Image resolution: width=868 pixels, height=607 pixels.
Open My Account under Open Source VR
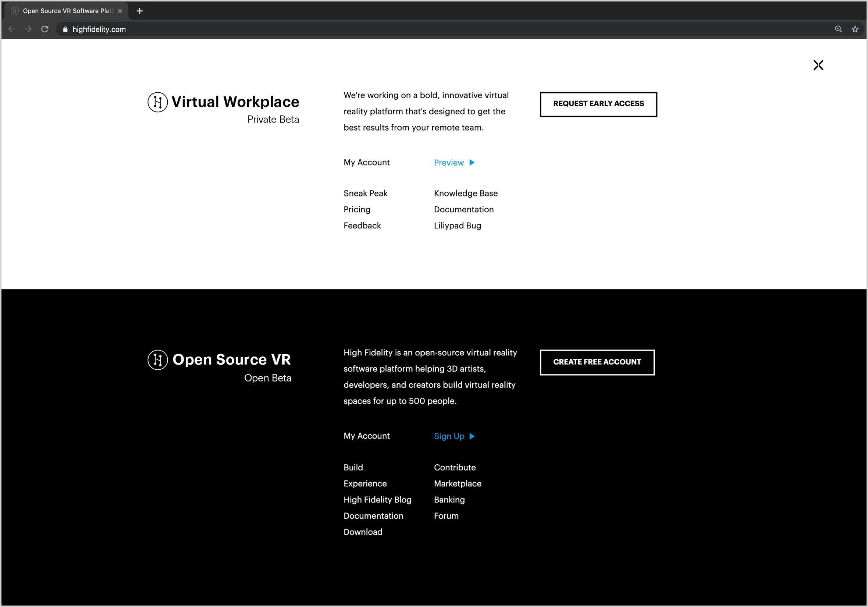pyautogui.click(x=366, y=436)
